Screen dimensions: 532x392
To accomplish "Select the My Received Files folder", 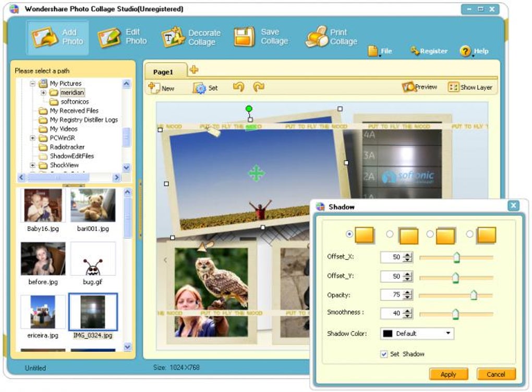I will (x=74, y=111).
